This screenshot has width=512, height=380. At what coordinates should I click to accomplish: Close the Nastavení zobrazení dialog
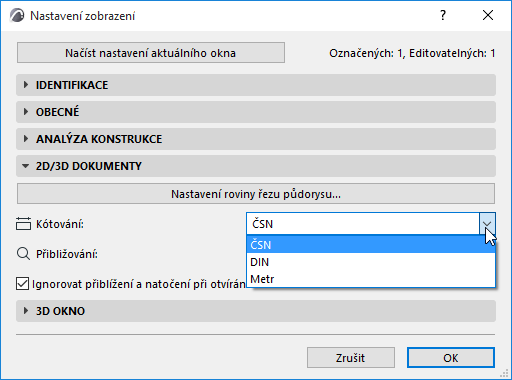point(488,15)
